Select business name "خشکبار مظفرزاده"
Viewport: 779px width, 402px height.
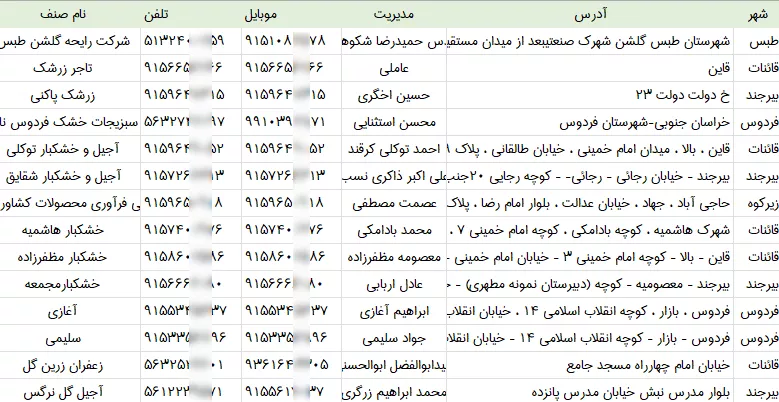pos(63,258)
